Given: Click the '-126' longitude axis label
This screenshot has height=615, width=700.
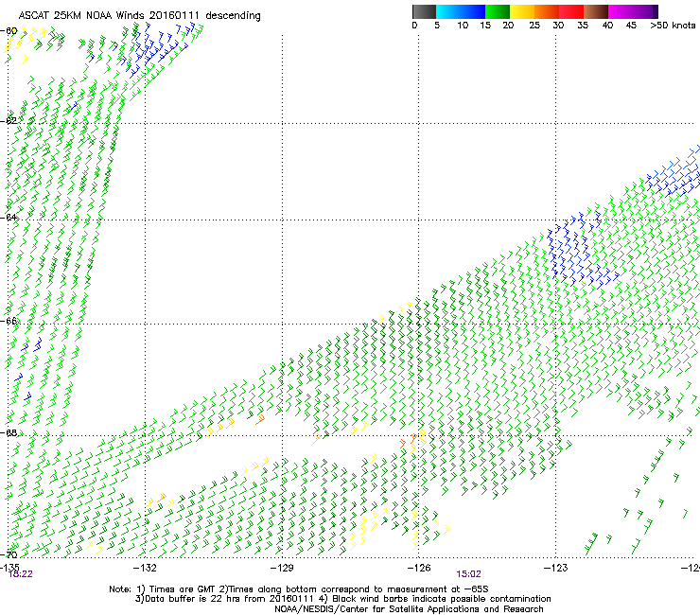Looking at the screenshot, I should (x=419, y=568).
